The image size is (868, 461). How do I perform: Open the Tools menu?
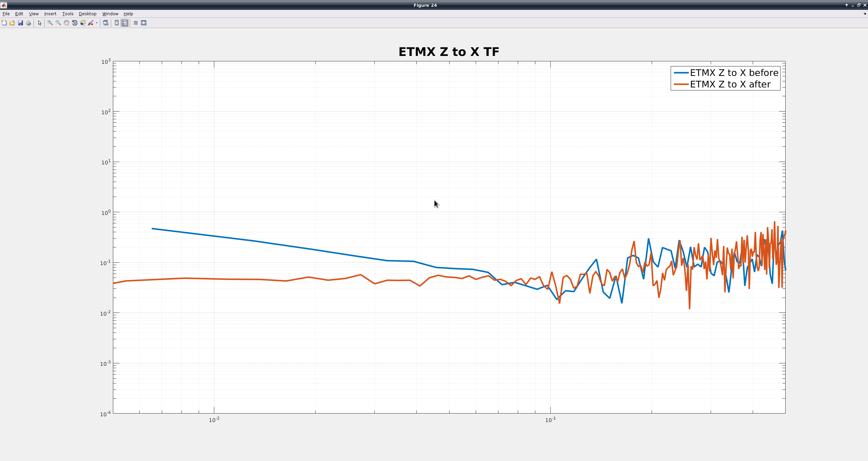tap(68, 14)
